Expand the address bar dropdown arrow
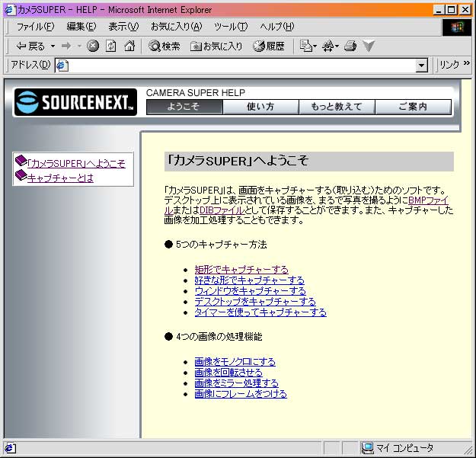476x458 pixels. pyautogui.click(x=421, y=66)
